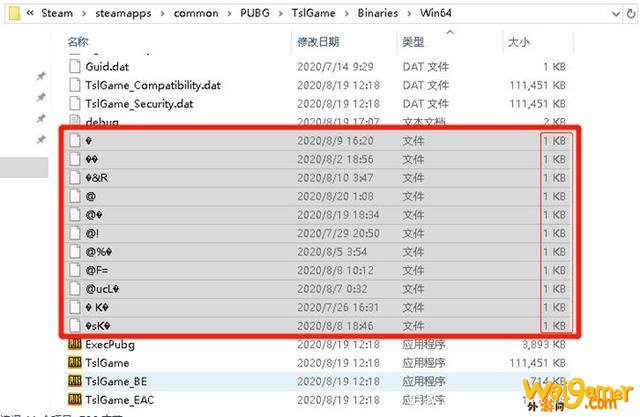Sort files by 类型 column header
This screenshot has height=417, width=640.
(413, 42)
